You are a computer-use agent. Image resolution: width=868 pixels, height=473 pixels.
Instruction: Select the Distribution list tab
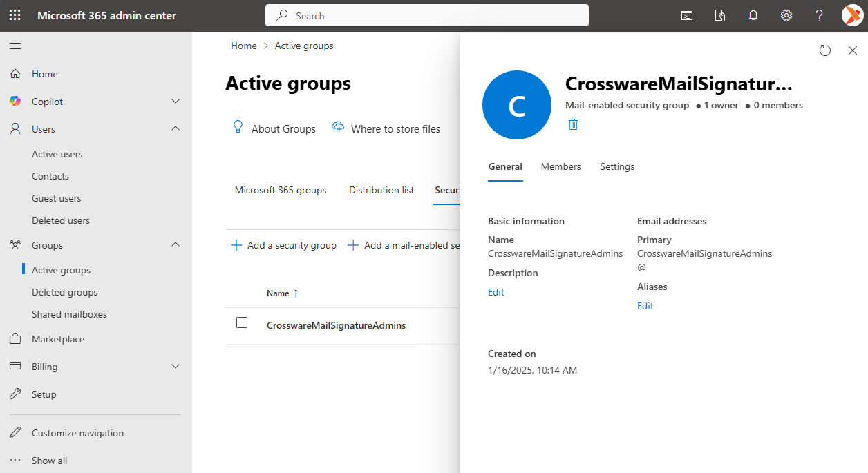coord(381,190)
